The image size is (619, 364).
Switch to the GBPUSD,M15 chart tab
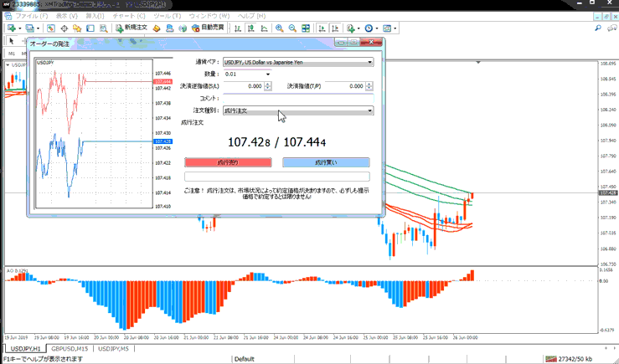(70, 348)
